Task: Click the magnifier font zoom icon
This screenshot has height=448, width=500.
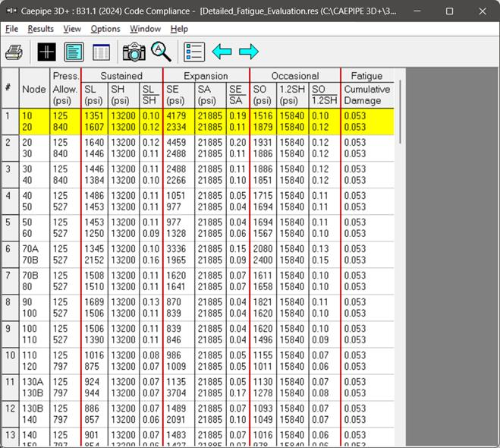Action: (x=161, y=52)
